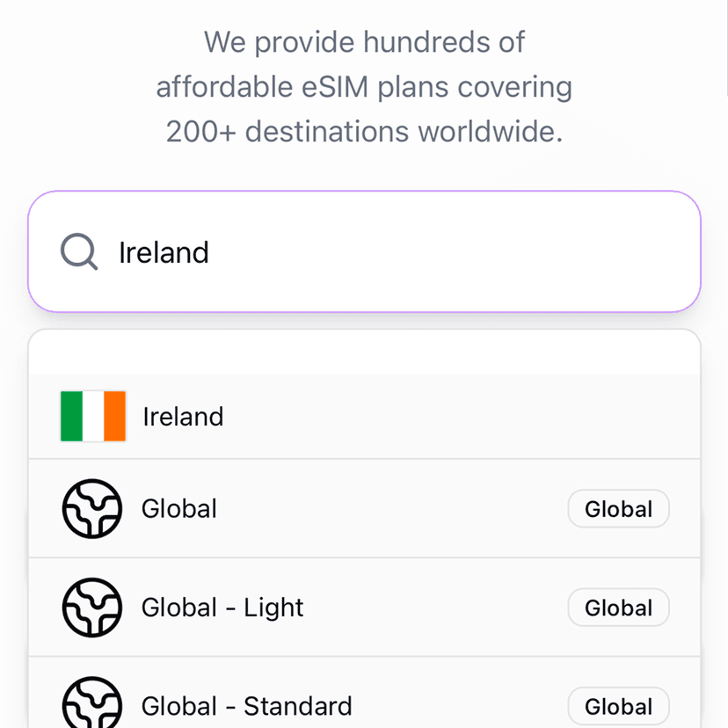This screenshot has height=728, width=728.
Task: Click the Global badge in Global row
Action: [618, 509]
